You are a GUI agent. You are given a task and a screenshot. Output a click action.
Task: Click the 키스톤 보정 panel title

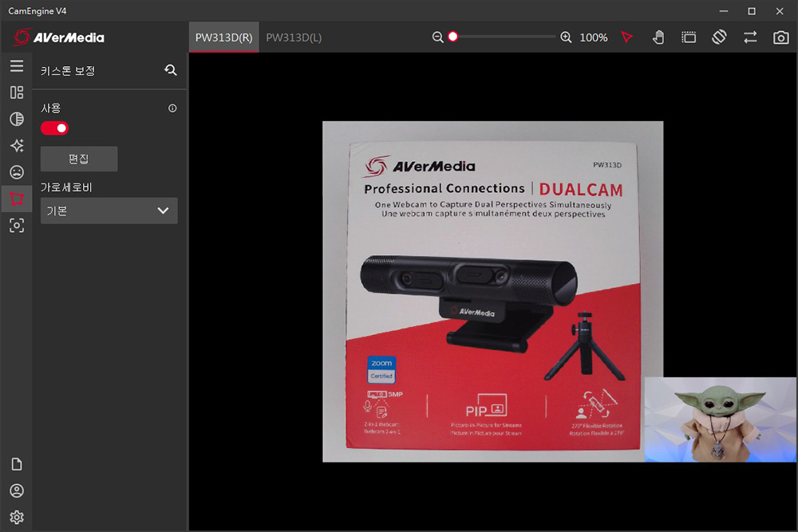[68, 71]
